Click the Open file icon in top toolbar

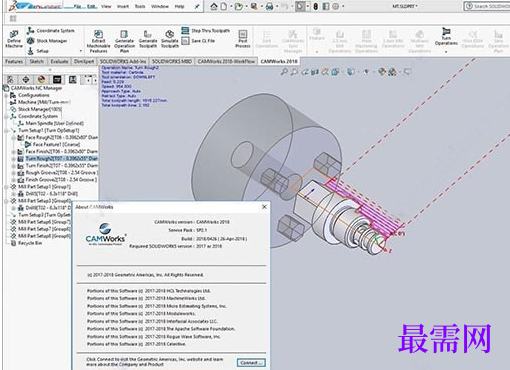[239, 6]
